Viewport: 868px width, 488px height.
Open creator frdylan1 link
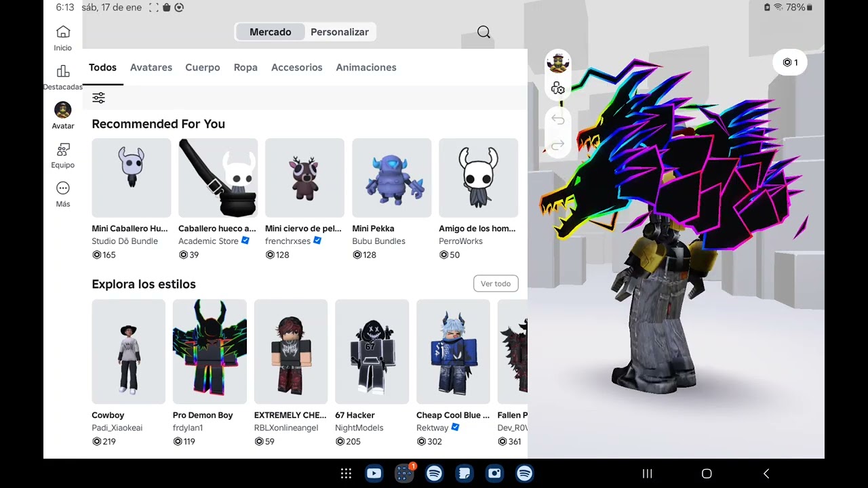click(188, 428)
